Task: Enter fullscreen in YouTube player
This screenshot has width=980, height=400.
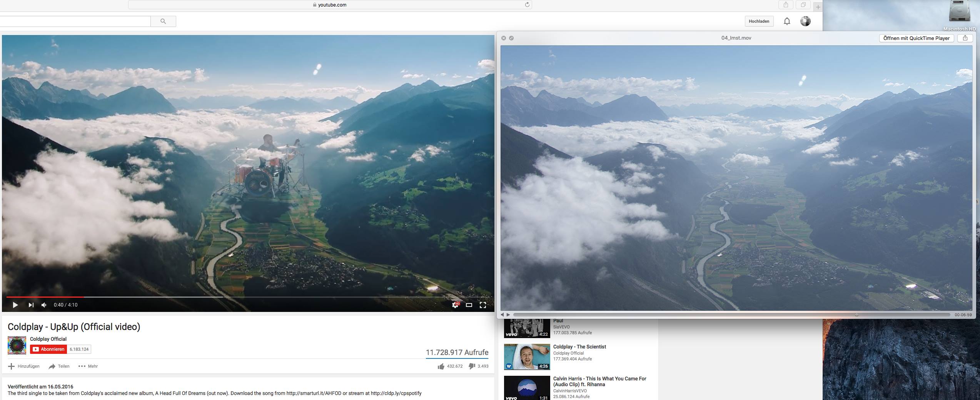Action: pos(482,305)
